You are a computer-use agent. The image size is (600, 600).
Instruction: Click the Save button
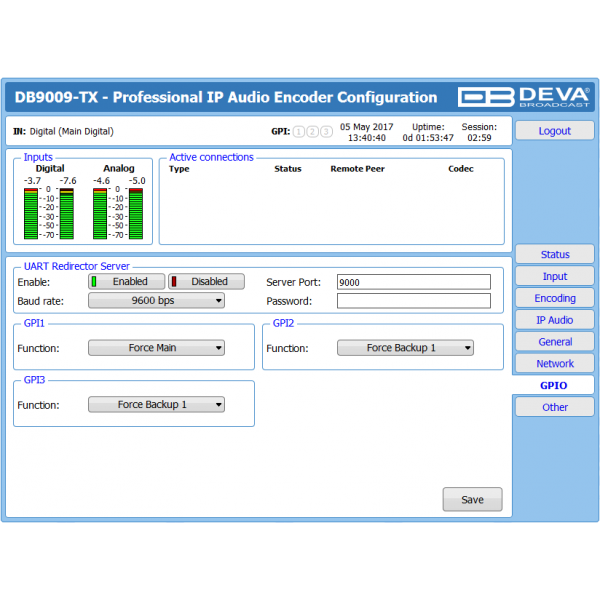click(x=472, y=499)
